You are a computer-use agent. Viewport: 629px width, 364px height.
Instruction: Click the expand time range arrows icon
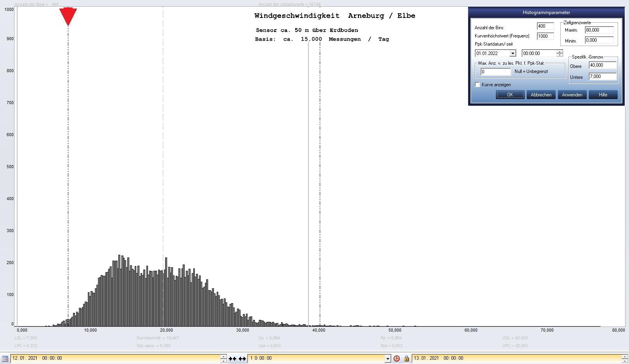pos(242,359)
